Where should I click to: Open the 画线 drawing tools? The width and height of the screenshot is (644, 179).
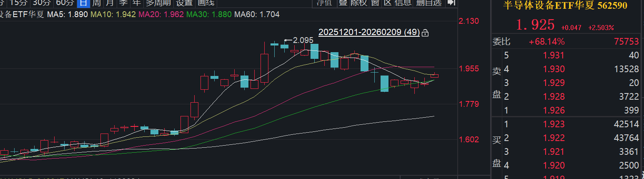tap(206, 3)
